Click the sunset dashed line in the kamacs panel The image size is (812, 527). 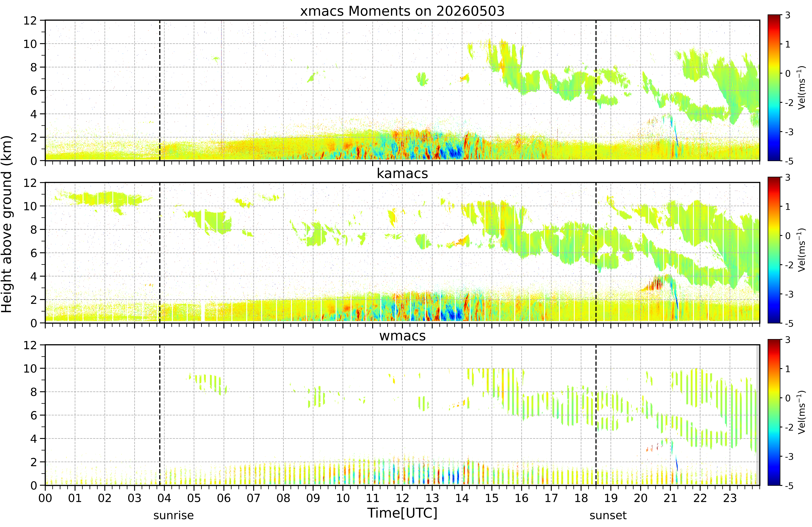coord(596,253)
